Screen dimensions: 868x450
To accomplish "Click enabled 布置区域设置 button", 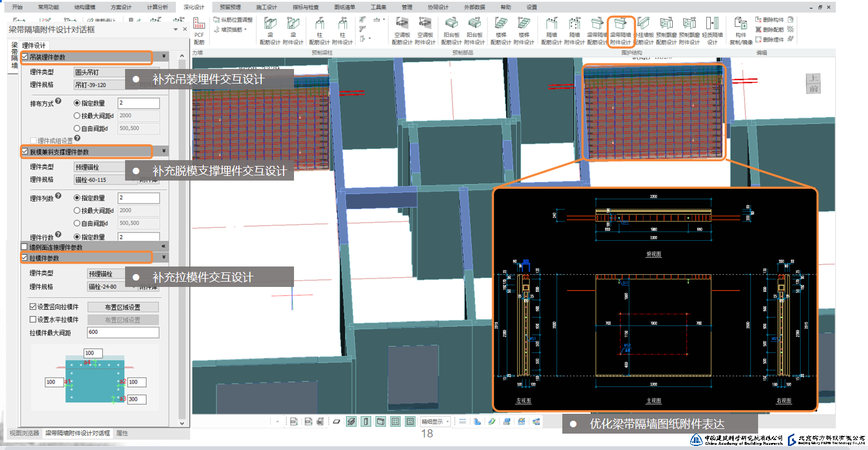I will tap(122, 307).
